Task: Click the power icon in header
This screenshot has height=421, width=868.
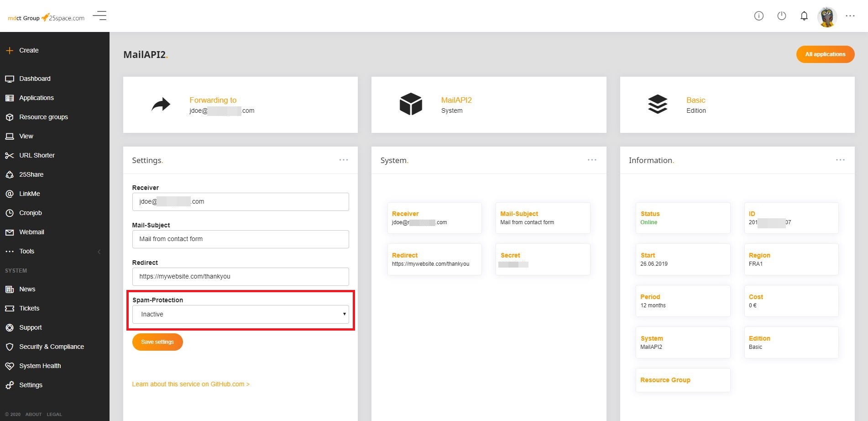Action: 782,16
